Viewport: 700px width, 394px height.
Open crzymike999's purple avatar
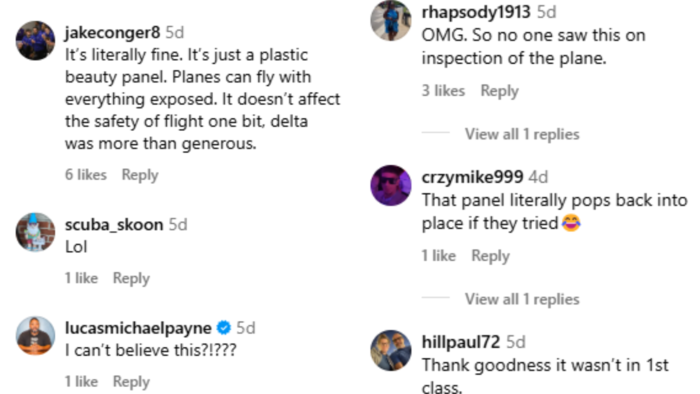click(391, 185)
